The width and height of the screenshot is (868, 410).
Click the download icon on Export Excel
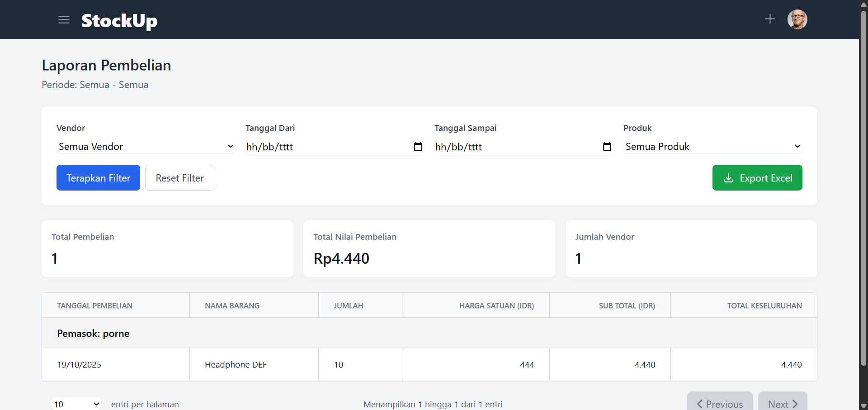coord(728,178)
